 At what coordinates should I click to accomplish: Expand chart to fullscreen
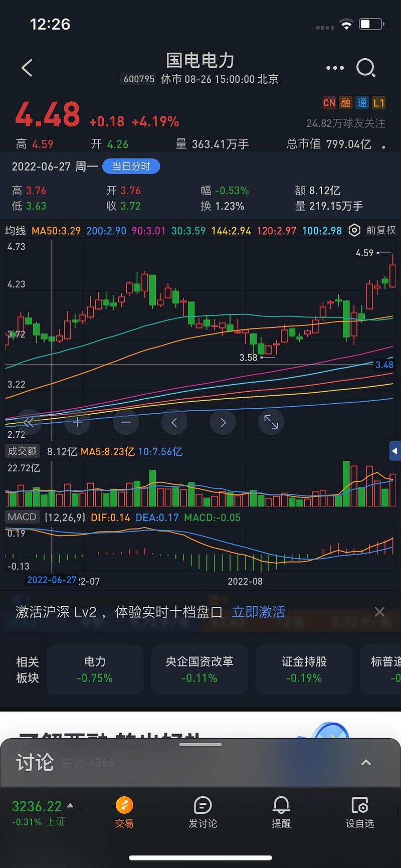pyautogui.click(x=271, y=422)
